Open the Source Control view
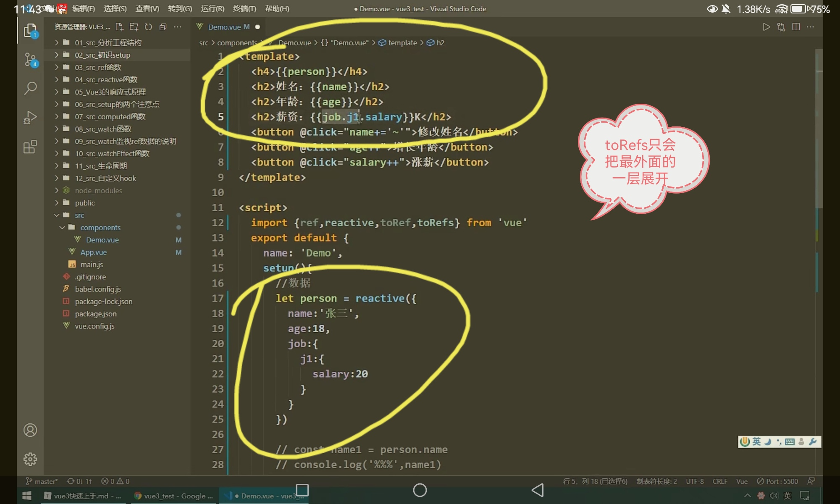 click(30, 60)
